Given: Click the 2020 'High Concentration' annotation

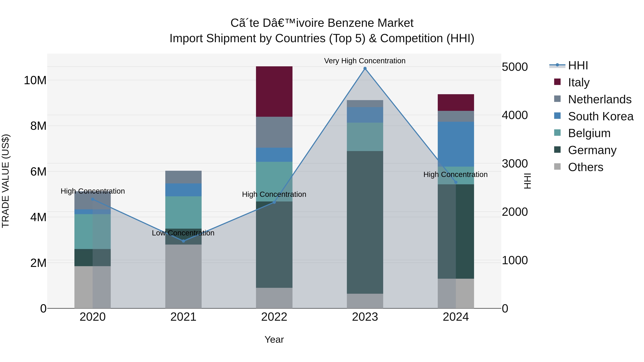Looking at the screenshot, I should (x=92, y=191).
